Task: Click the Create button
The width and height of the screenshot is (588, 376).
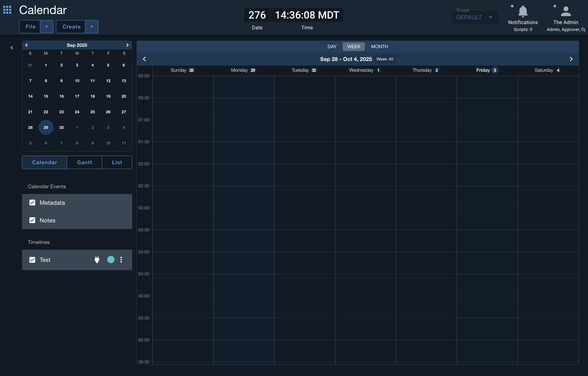Action: (71, 27)
